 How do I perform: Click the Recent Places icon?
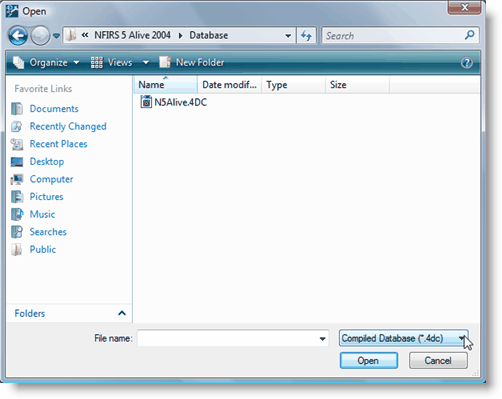click(17, 144)
